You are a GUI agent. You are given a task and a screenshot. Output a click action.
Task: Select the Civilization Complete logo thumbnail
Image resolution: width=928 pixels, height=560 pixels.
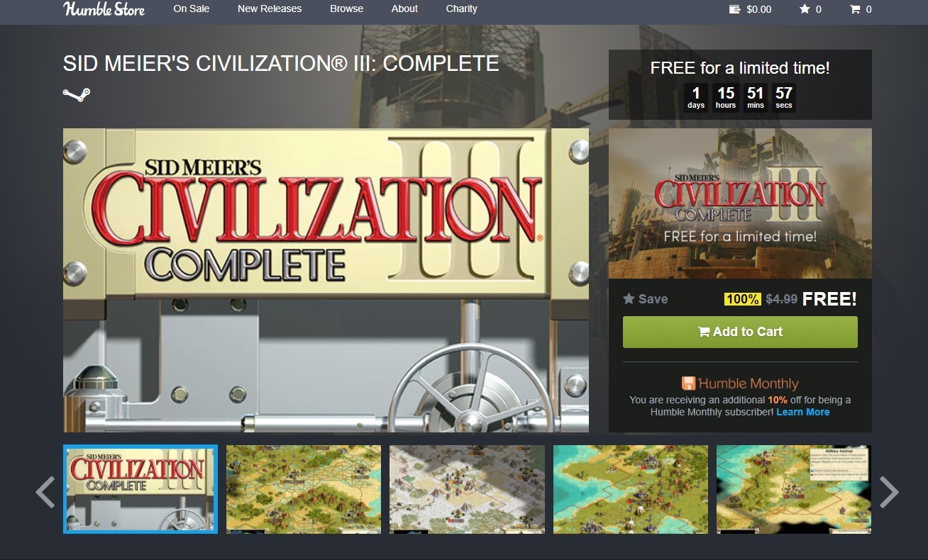(x=140, y=489)
